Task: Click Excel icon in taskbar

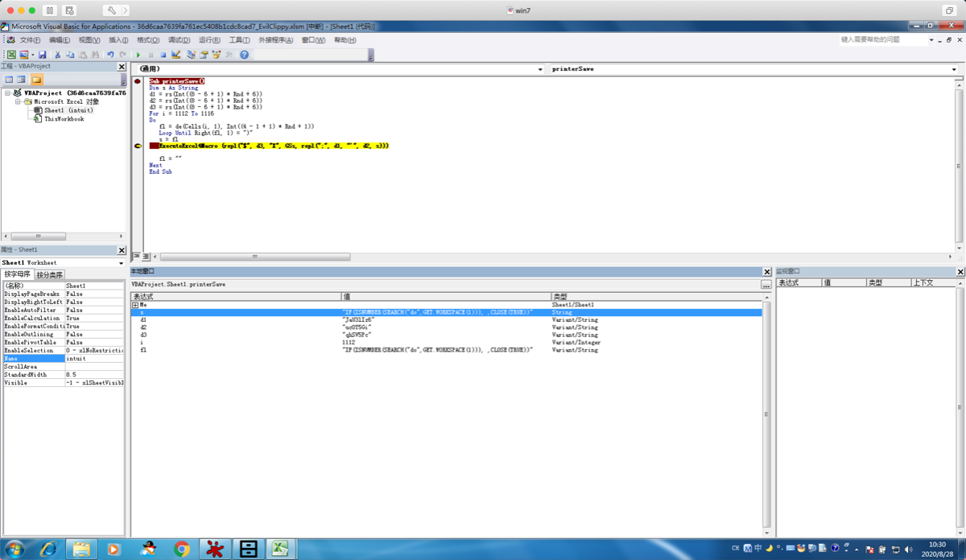Action: (x=280, y=549)
